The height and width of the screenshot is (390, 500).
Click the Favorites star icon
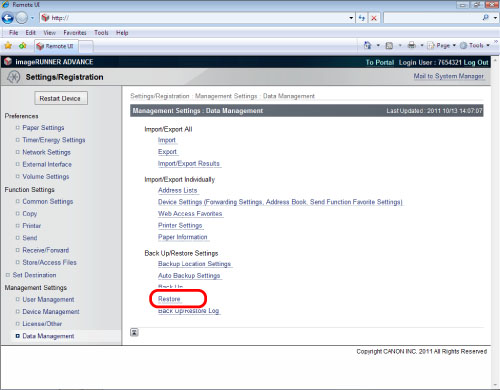pos(8,46)
